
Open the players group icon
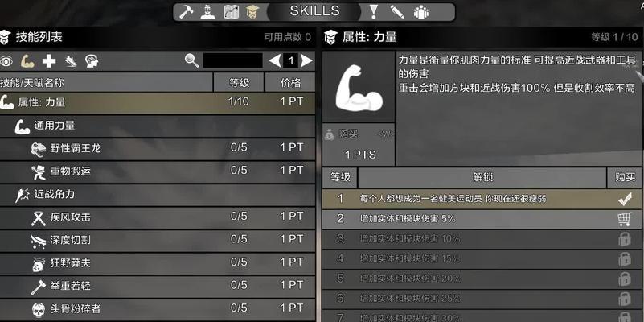point(421,12)
